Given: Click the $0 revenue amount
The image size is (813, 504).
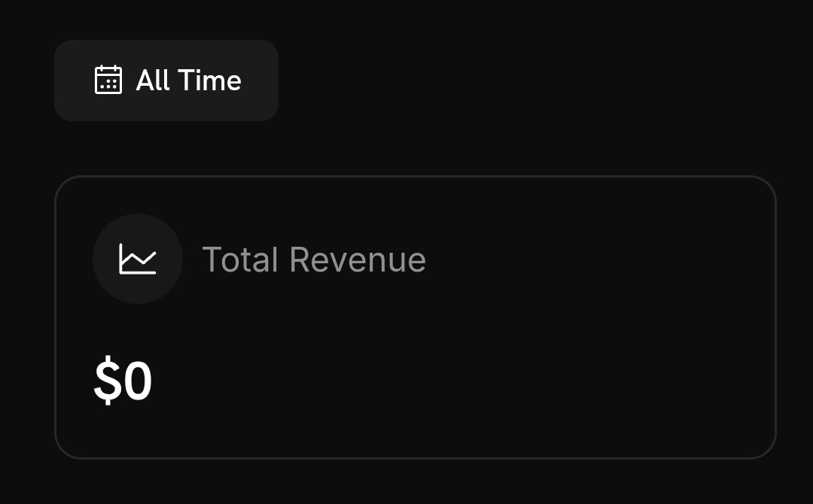Looking at the screenshot, I should coord(123,381).
